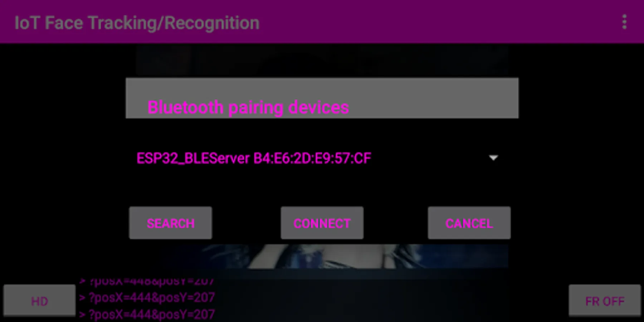Expand the Bluetooth device list arrow
The height and width of the screenshot is (322, 644).
tap(493, 158)
